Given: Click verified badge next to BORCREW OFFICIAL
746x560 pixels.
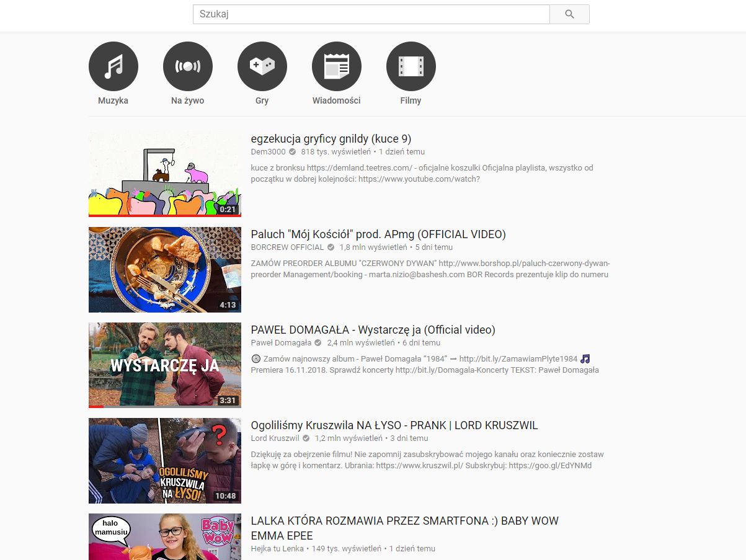Looking at the screenshot, I should click(331, 247).
